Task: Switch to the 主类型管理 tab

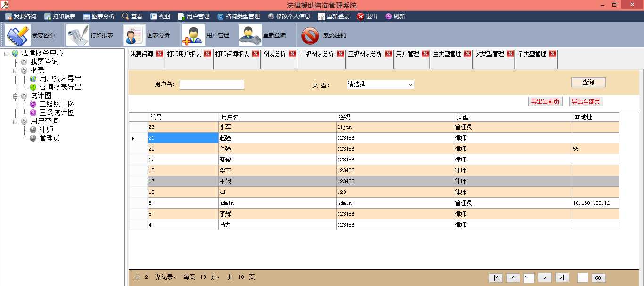Action: click(x=447, y=54)
